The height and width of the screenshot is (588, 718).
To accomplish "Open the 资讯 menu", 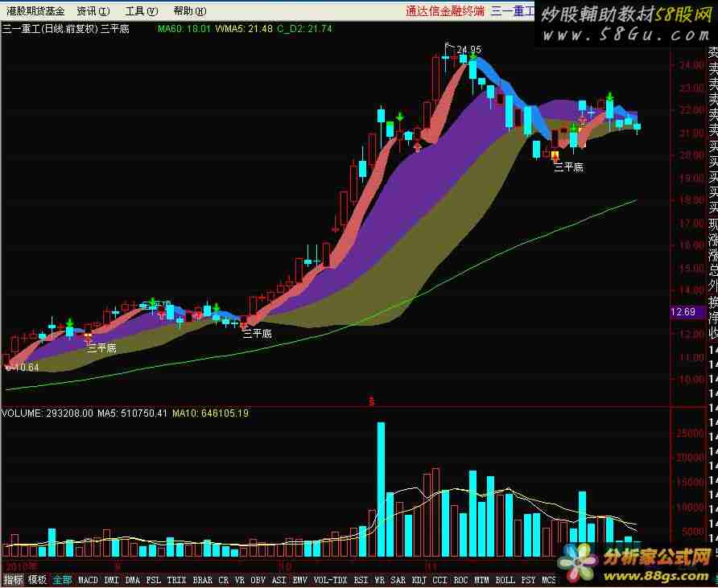I will 93,10.
